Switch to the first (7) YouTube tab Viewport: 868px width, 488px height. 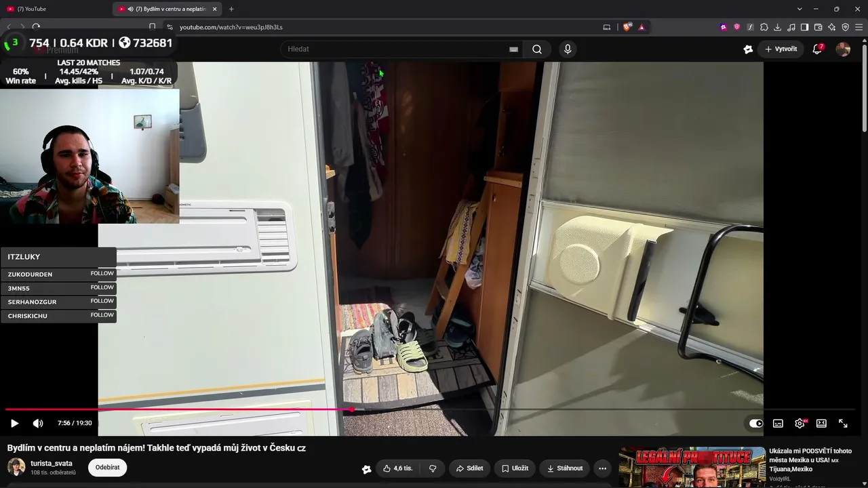56,9
